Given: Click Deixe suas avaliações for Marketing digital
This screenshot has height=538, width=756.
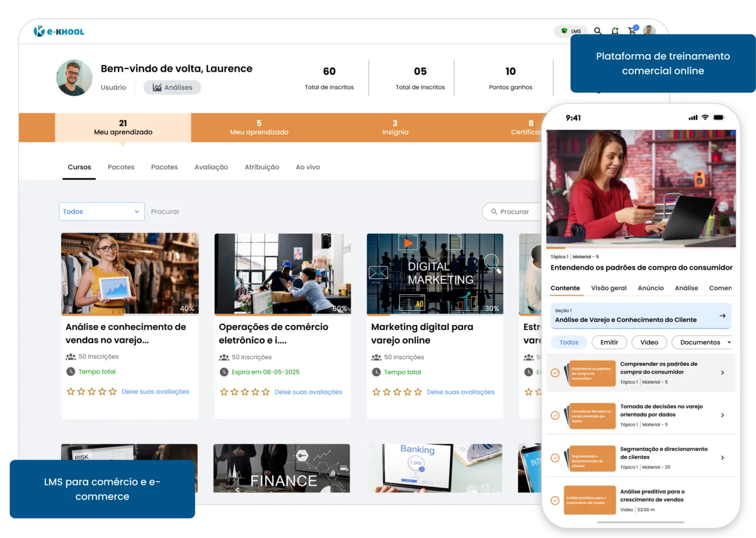Looking at the screenshot, I should coord(461,392).
